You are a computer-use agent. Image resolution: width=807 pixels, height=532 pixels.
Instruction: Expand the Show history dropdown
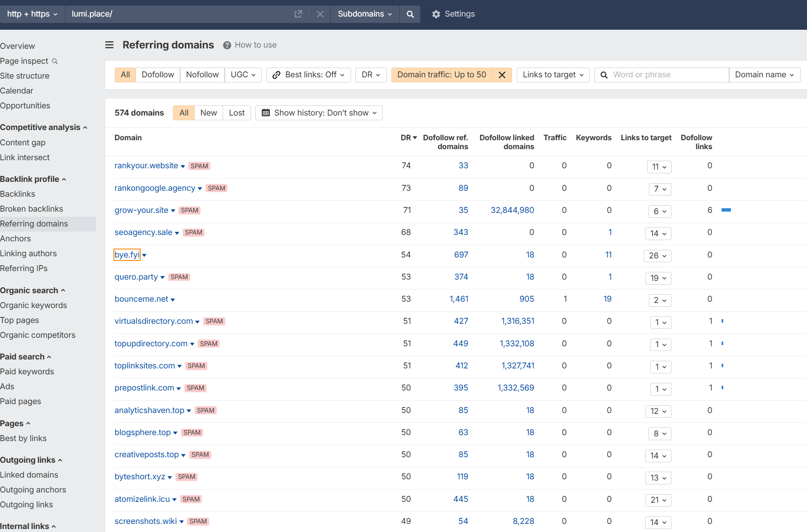pyautogui.click(x=319, y=113)
